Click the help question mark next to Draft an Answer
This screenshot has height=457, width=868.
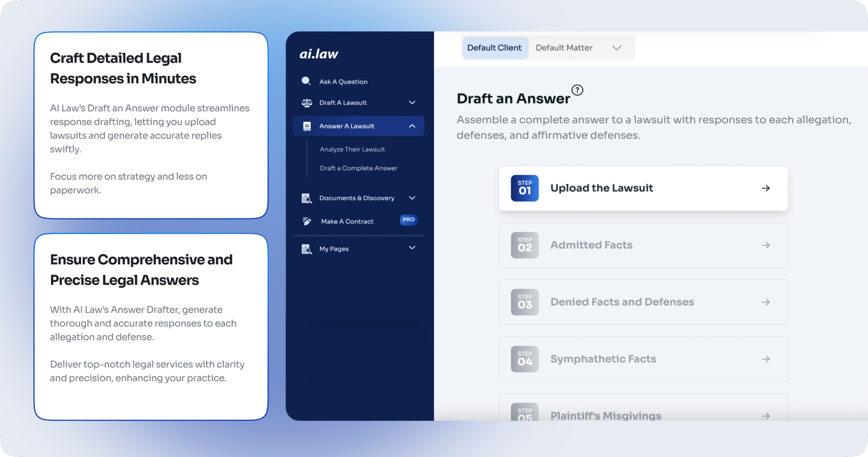point(577,90)
